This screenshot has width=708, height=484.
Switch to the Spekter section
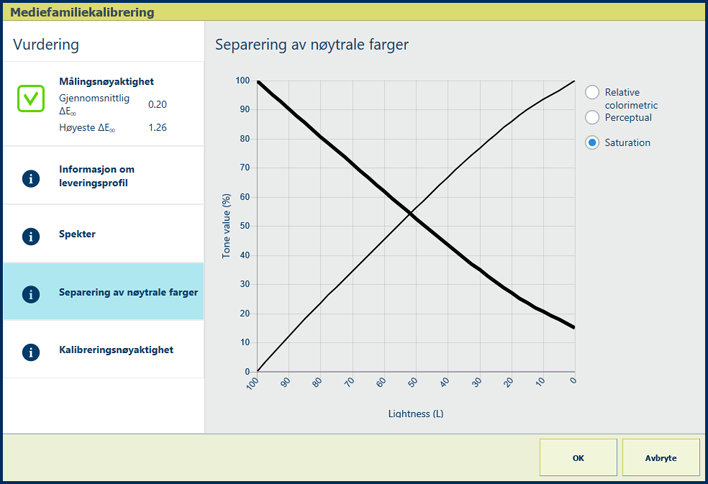click(x=104, y=234)
